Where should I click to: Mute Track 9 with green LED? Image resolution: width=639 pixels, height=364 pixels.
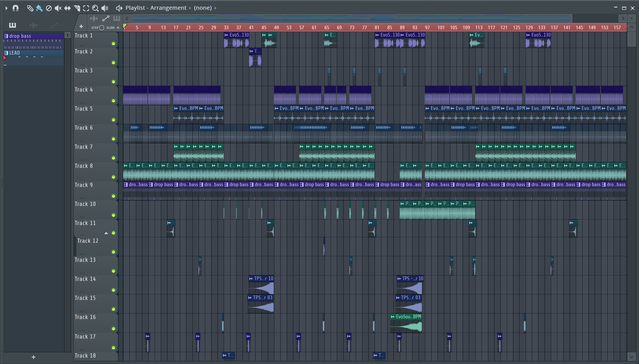pyautogui.click(x=113, y=196)
